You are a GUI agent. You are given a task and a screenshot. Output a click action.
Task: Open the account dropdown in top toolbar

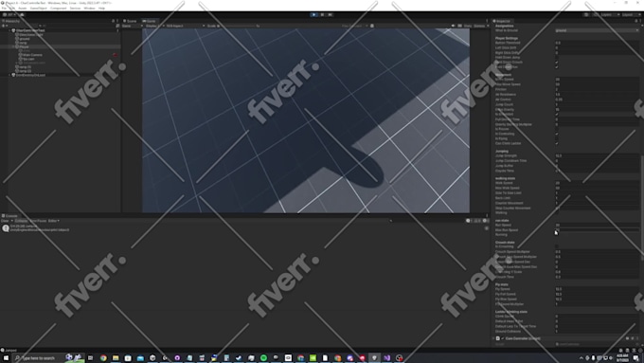tap(10, 15)
